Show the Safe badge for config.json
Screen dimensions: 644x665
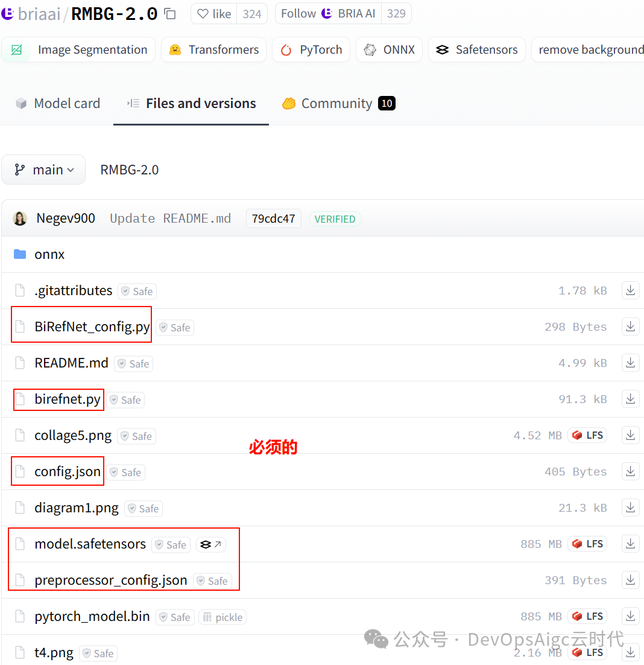[126, 472]
